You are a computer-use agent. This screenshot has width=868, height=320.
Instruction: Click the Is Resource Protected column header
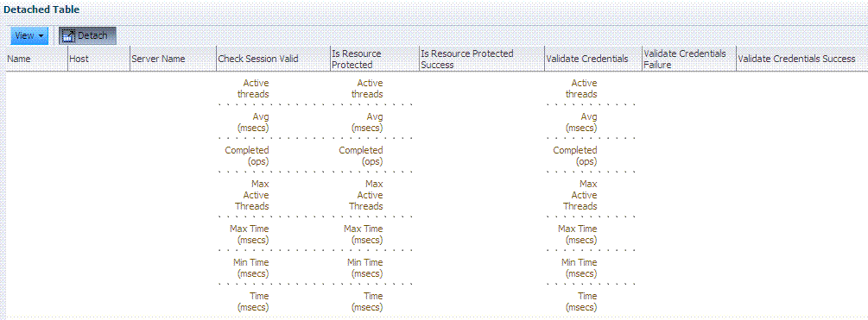[374, 59]
